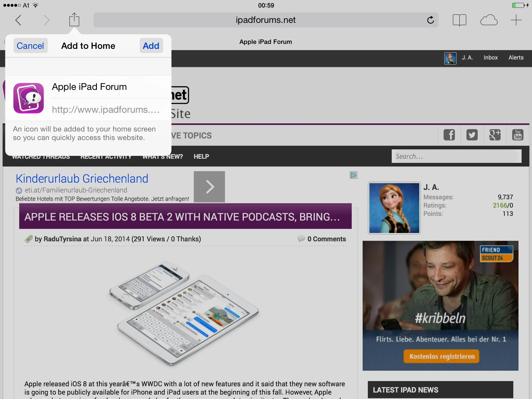Select the Help navigation tab
Image resolution: width=532 pixels, height=399 pixels.
point(201,156)
